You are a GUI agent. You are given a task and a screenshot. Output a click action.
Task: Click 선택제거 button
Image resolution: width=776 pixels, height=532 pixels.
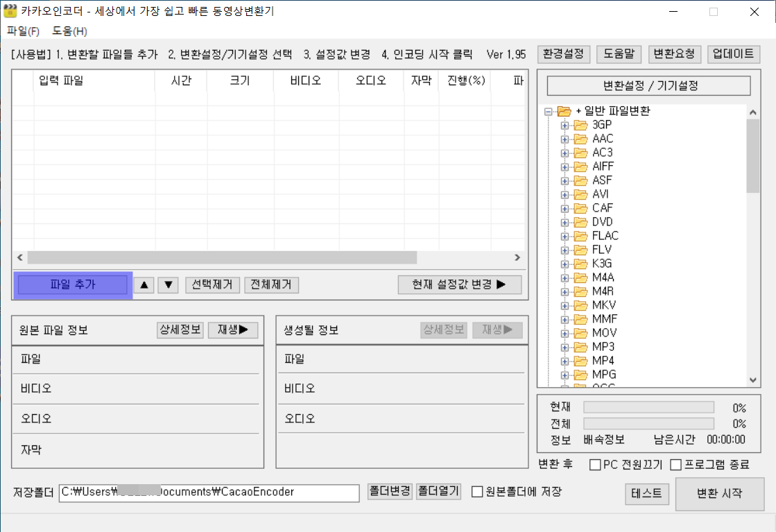click(212, 284)
